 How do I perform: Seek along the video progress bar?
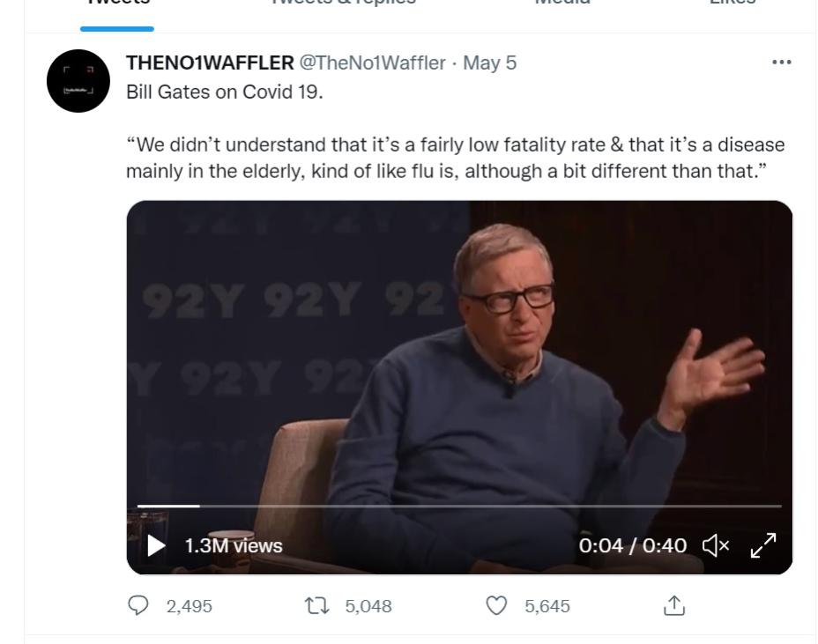pos(458,506)
